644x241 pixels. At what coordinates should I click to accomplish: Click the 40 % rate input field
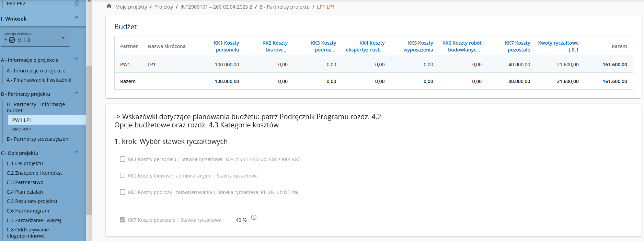(x=238, y=220)
